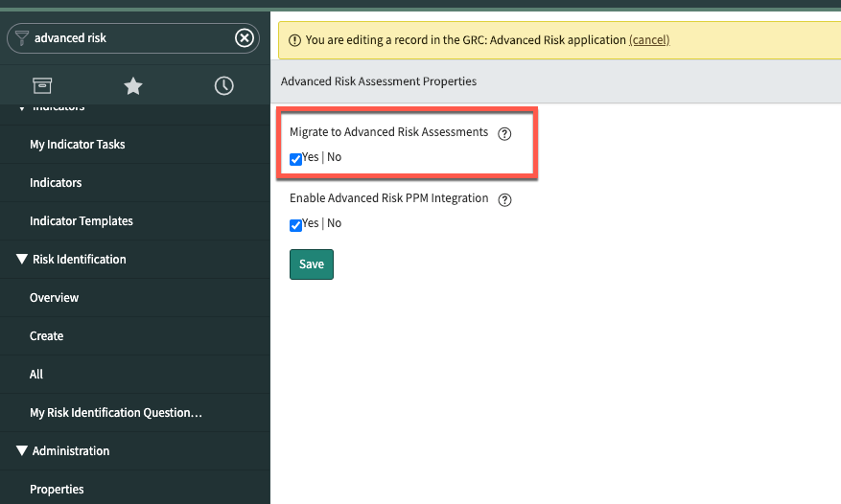Screen dimensions: 841x504
Task: Open the Favorites star tab
Action: 133,86
